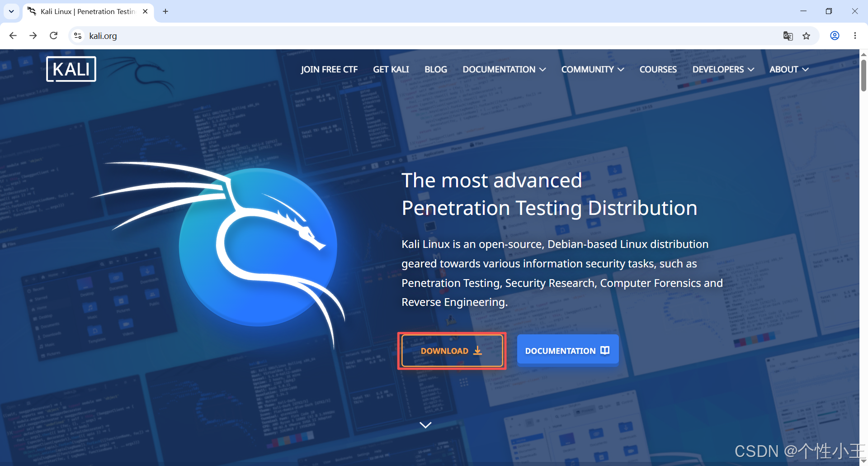This screenshot has height=466, width=868.
Task: Open the Chrome three-dot menu
Action: (x=855, y=36)
